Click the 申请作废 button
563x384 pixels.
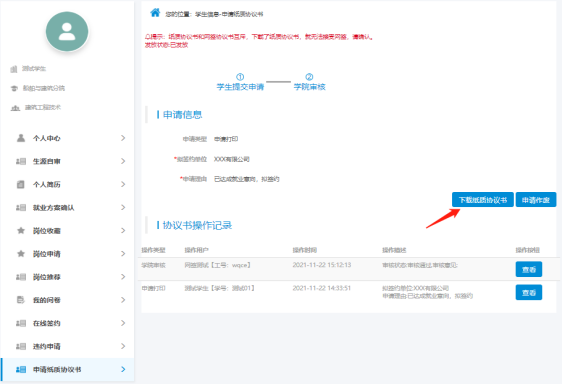(536, 200)
